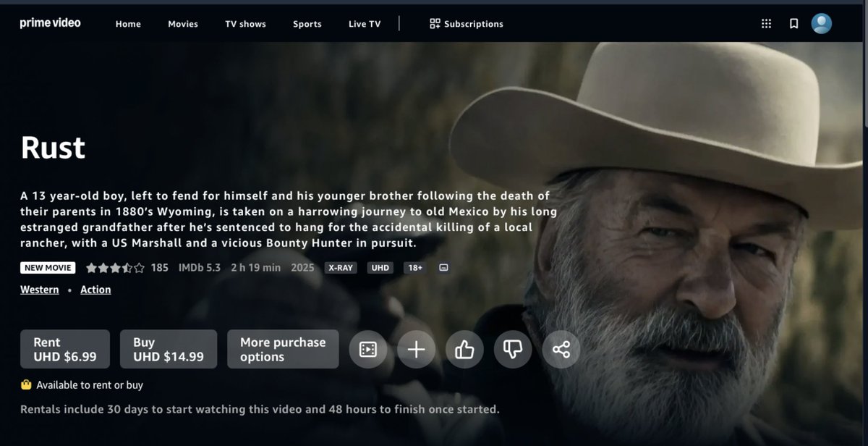Screen dimensions: 868x446
Task: Open the Western genre link
Action: click(40, 290)
